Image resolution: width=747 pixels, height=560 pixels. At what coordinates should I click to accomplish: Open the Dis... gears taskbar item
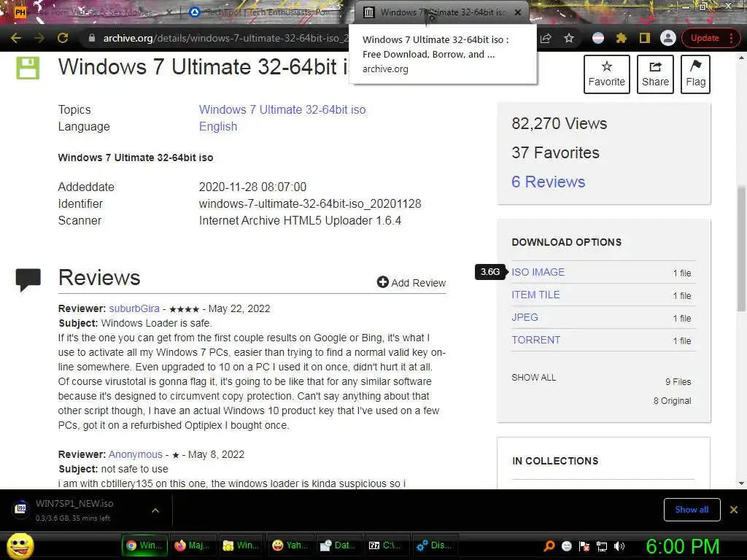point(434,545)
